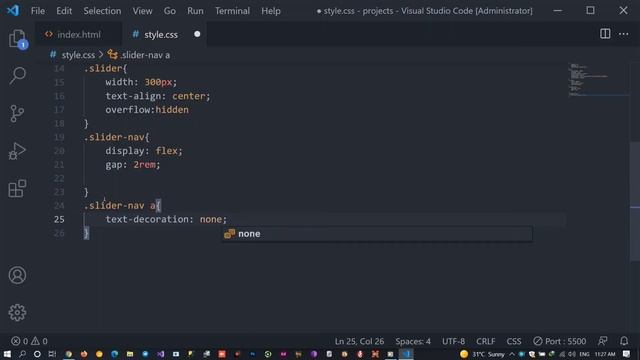Open the Manage gear menu
This screenshot has width=640, height=360.
click(x=17, y=312)
